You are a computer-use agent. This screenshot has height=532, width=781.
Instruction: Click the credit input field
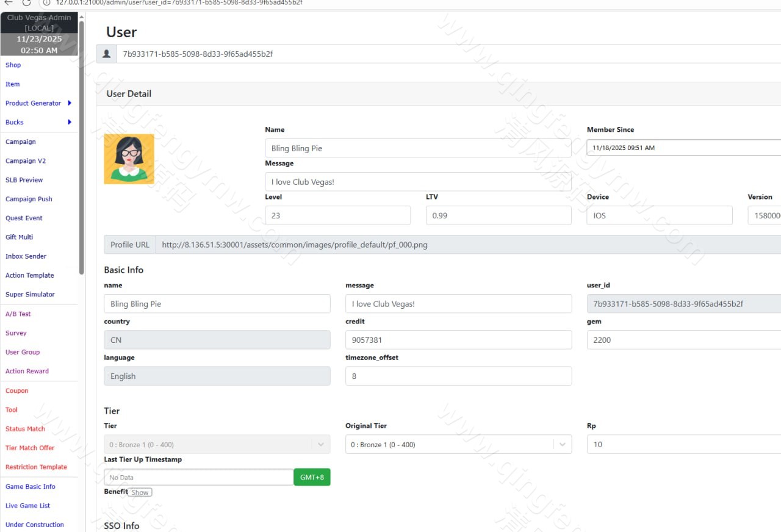458,340
